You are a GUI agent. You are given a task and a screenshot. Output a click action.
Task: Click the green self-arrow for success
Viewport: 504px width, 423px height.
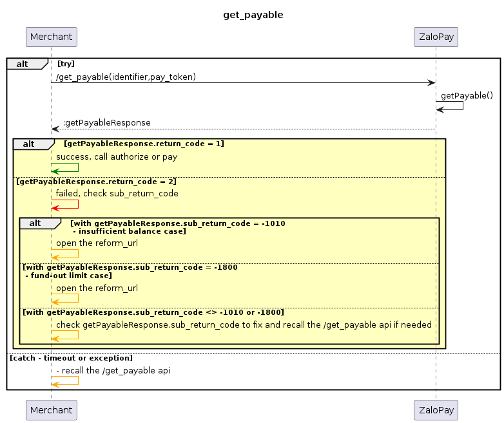pos(64,167)
